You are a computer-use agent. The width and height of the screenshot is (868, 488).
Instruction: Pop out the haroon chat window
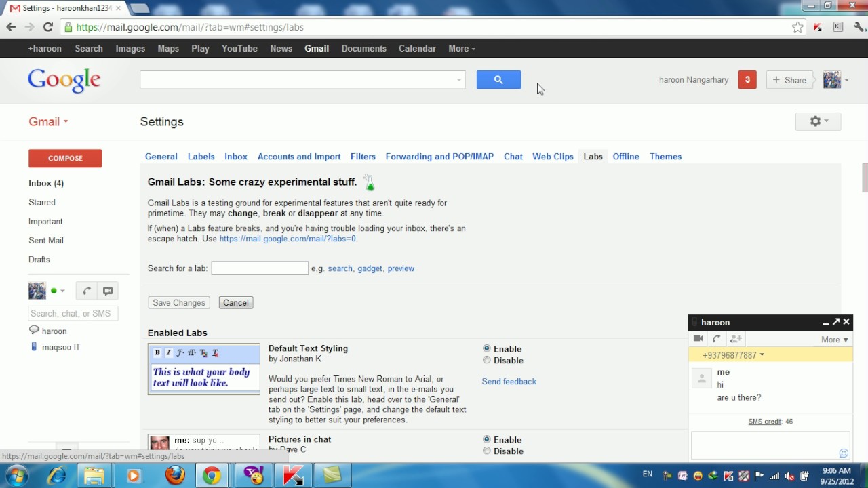coord(836,322)
